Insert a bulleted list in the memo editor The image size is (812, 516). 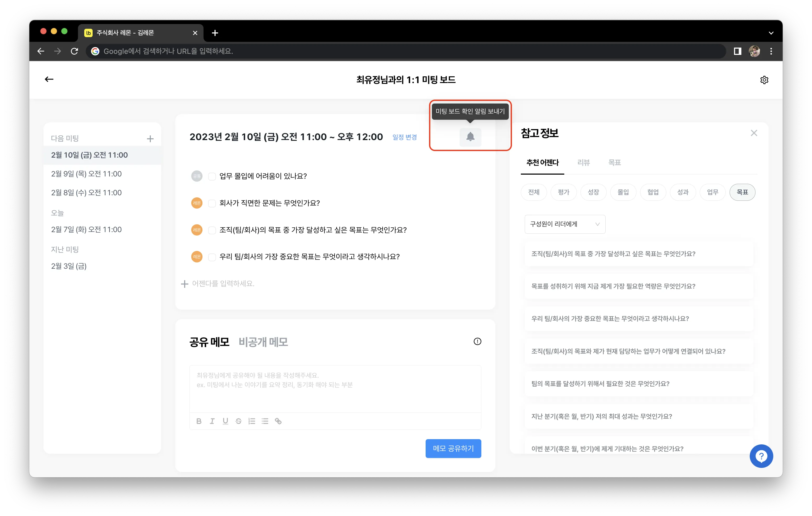[265, 421]
